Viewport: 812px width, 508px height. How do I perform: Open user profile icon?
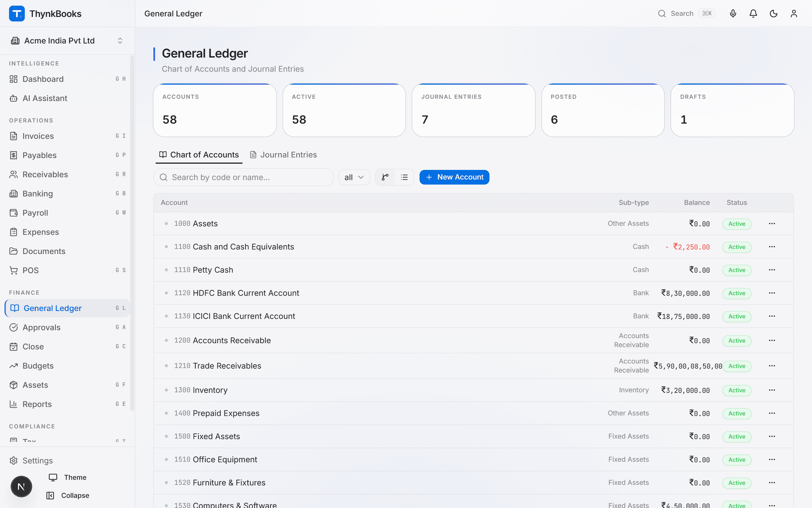coord(794,14)
